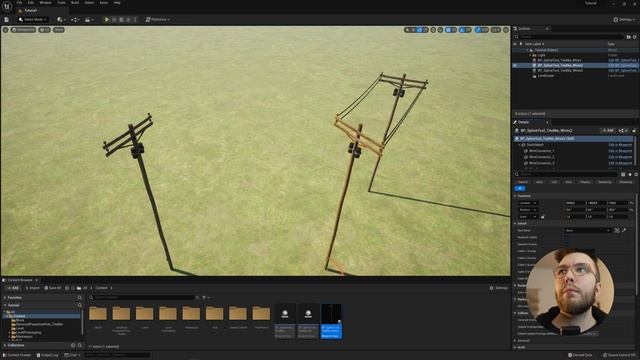
Task: Open the Edit menu
Action: point(31,3)
